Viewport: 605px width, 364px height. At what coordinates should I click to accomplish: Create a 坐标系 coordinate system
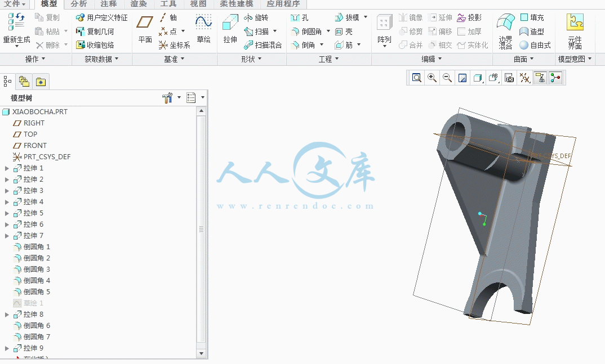pos(175,45)
